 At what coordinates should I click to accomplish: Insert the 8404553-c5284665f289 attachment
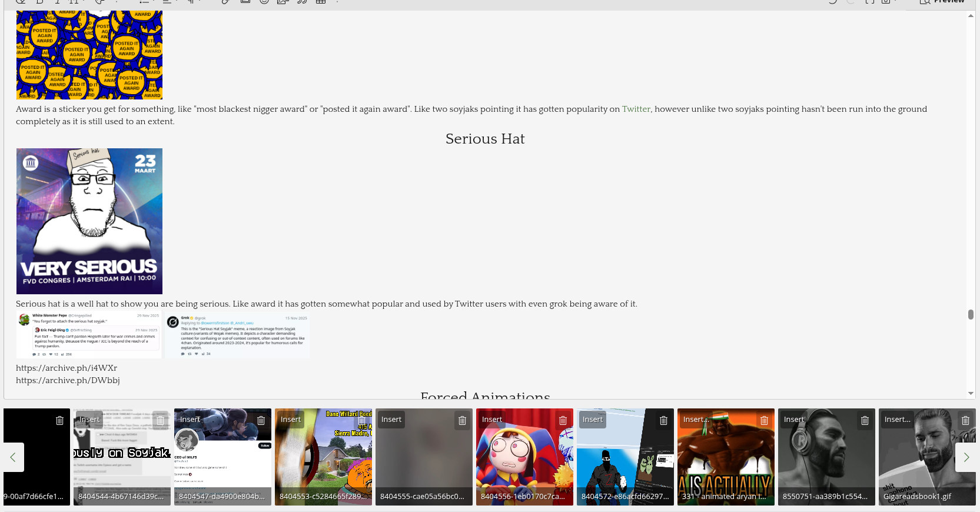(x=291, y=420)
